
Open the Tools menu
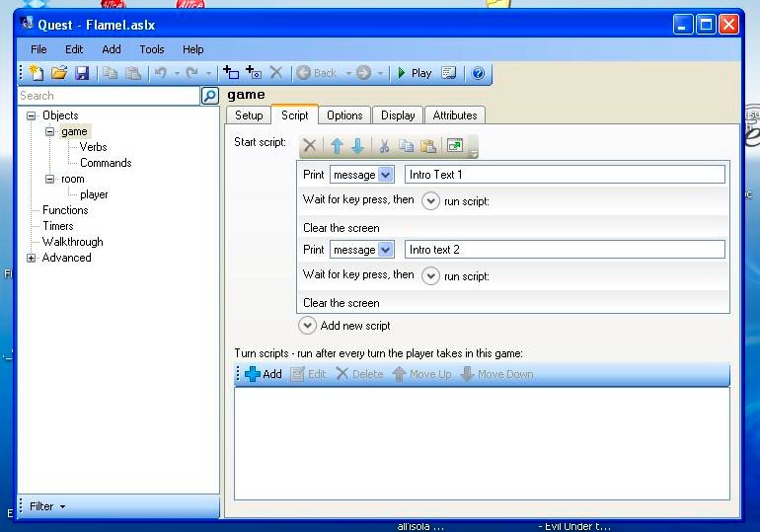(x=152, y=49)
